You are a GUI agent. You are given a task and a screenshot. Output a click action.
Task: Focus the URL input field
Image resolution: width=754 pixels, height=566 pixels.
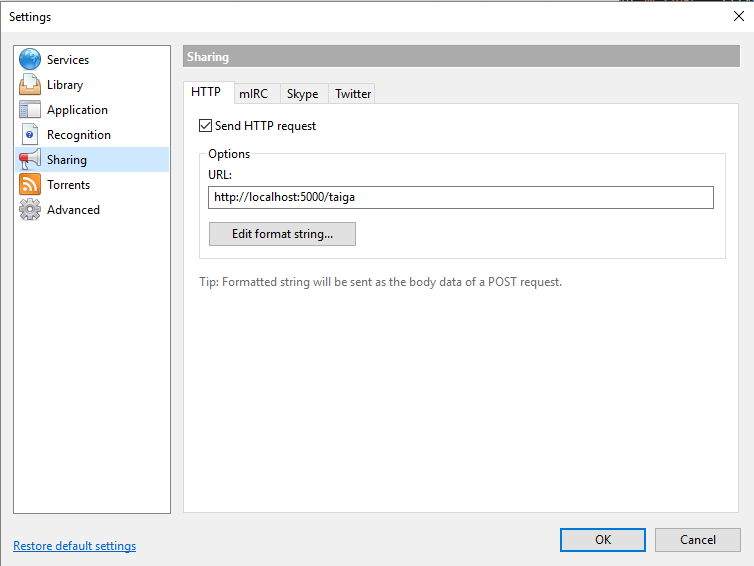461,197
